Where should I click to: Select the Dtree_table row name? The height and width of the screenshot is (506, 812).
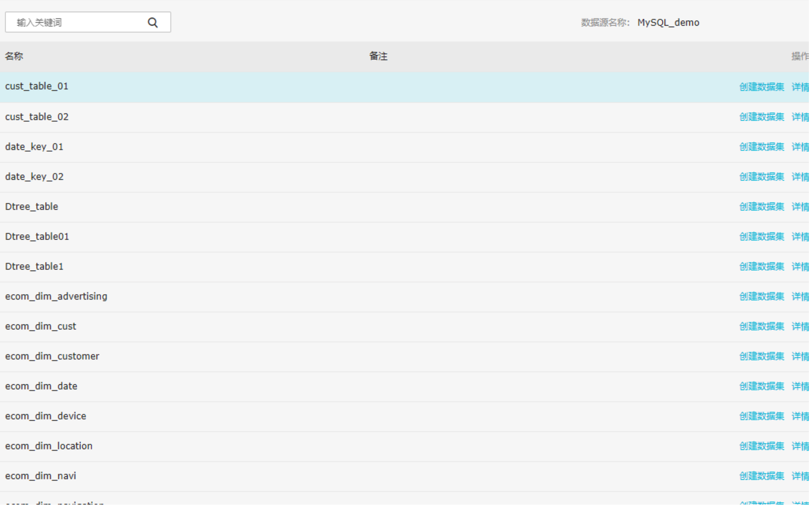[x=31, y=207]
